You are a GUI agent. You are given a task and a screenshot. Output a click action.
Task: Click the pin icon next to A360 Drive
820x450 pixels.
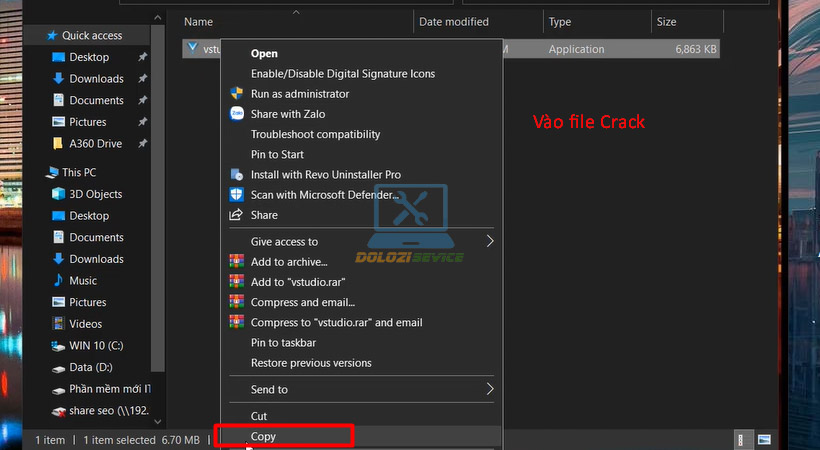142,143
